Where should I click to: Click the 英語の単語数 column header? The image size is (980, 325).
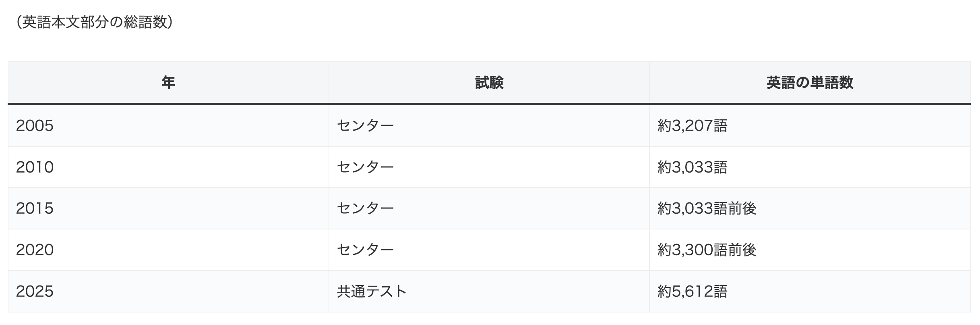point(809,83)
